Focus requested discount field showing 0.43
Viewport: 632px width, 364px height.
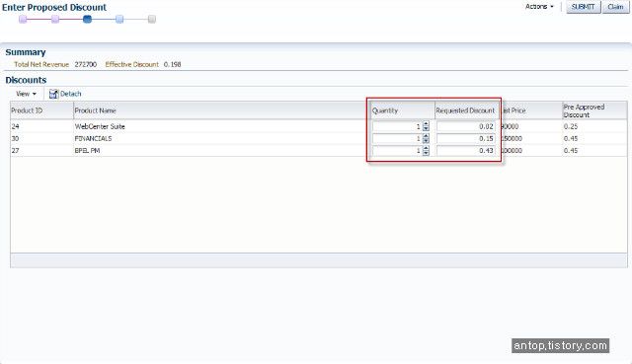pyautogui.click(x=466, y=151)
